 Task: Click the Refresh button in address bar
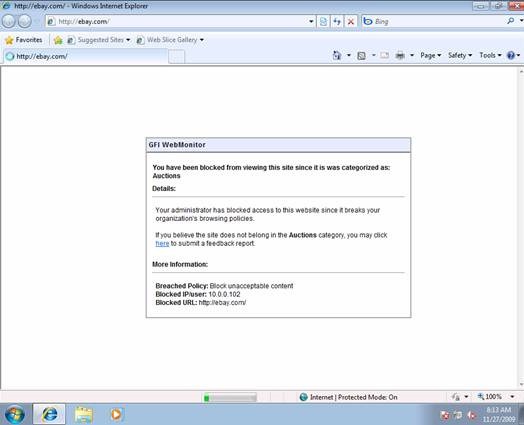click(337, 22)
